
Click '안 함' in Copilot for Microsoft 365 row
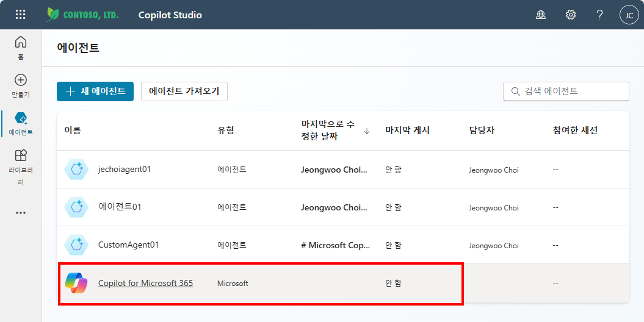click(x=393, y=283)
